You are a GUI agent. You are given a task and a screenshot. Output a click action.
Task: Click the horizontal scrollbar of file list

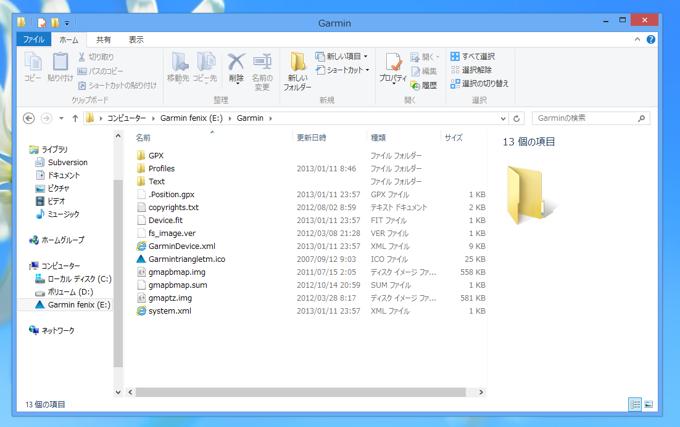pyautogui.click(x=301, y=392)
